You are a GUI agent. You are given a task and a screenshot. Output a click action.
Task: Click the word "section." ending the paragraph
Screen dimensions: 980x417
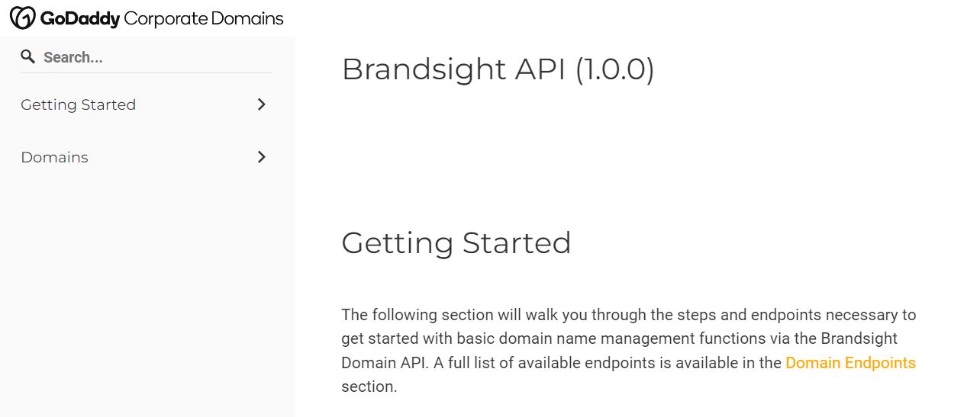(x=369, y=387)
